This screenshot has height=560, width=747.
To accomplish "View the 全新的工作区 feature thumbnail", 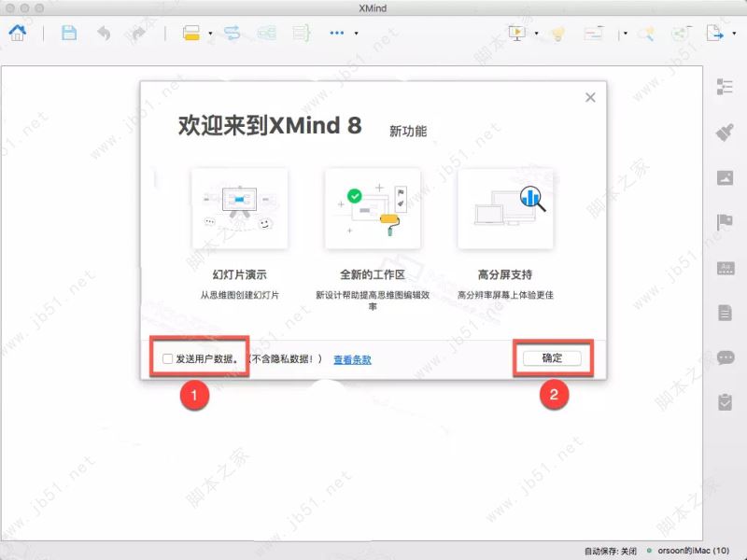I will point(373,208).
